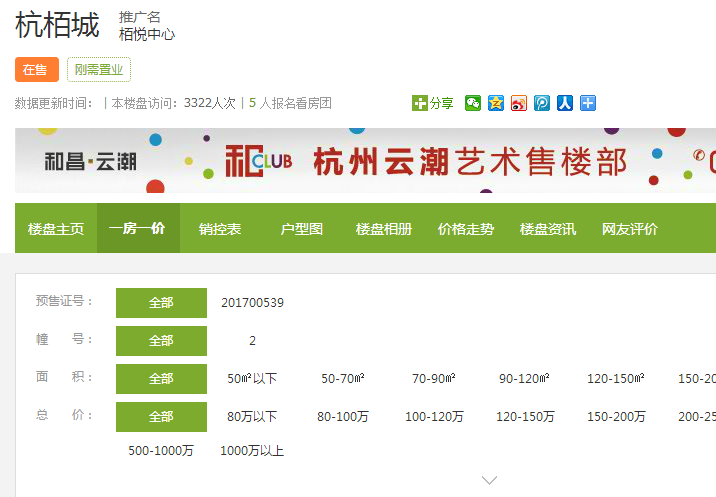Filter by presale permit 201700539
Viewport: 716px width, 497px height.
tap(252, 302)
